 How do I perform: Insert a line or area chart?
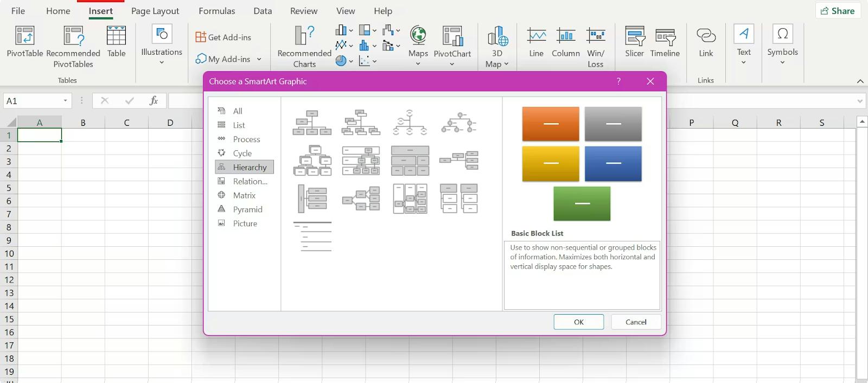pos(344,46)
